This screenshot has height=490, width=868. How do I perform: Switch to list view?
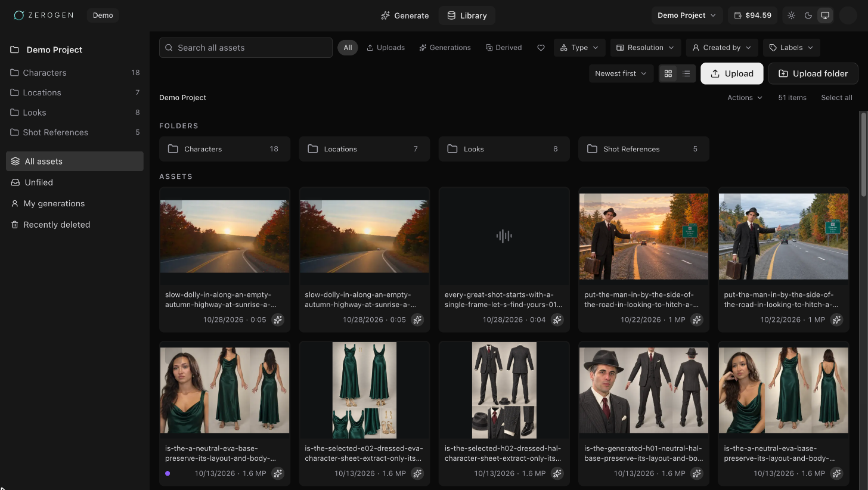click(x=686, y=73)
